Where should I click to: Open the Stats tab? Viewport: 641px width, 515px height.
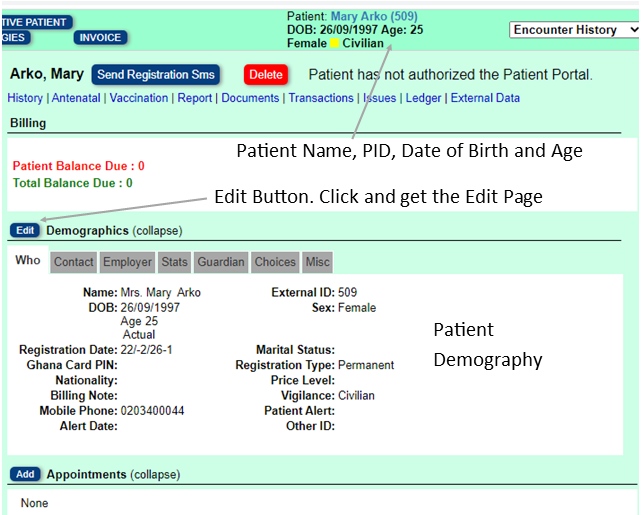[x=174, y=262]
